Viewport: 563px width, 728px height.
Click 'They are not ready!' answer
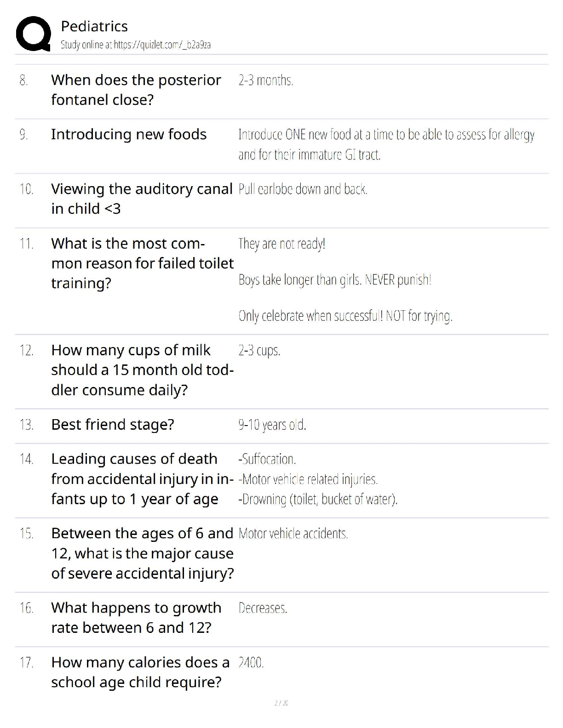(x=281, y=244)
